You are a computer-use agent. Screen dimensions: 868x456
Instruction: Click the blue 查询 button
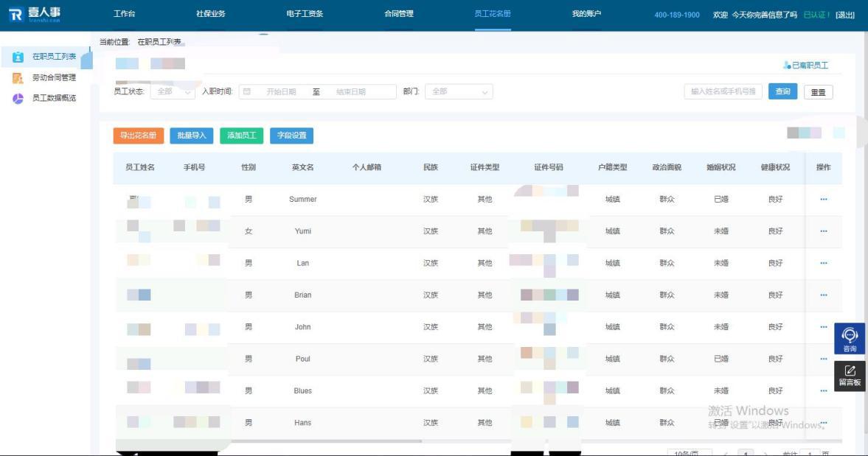point(782,92)
